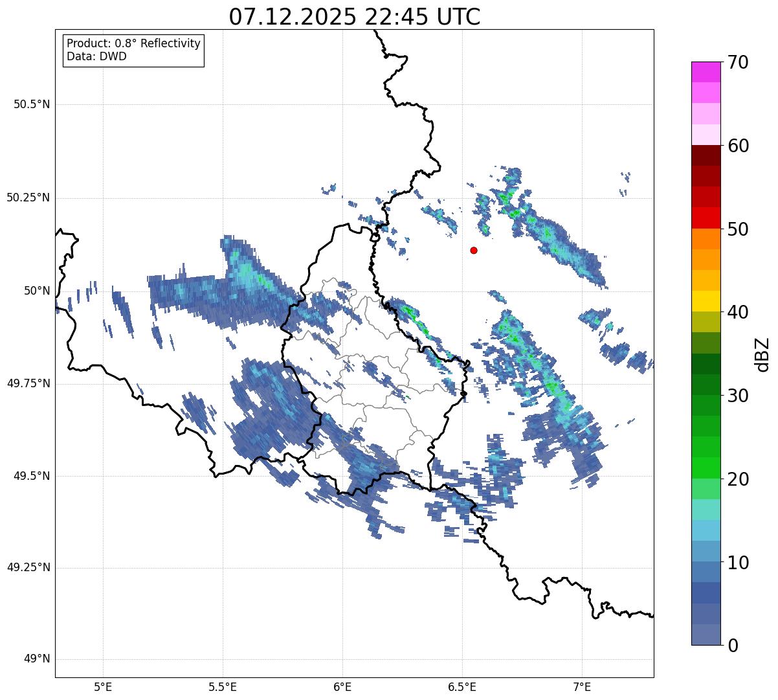The height and width of the screenshot is (700, 778).
Task: Pick the pale pink swatch above 60
Action: (706, 135)
